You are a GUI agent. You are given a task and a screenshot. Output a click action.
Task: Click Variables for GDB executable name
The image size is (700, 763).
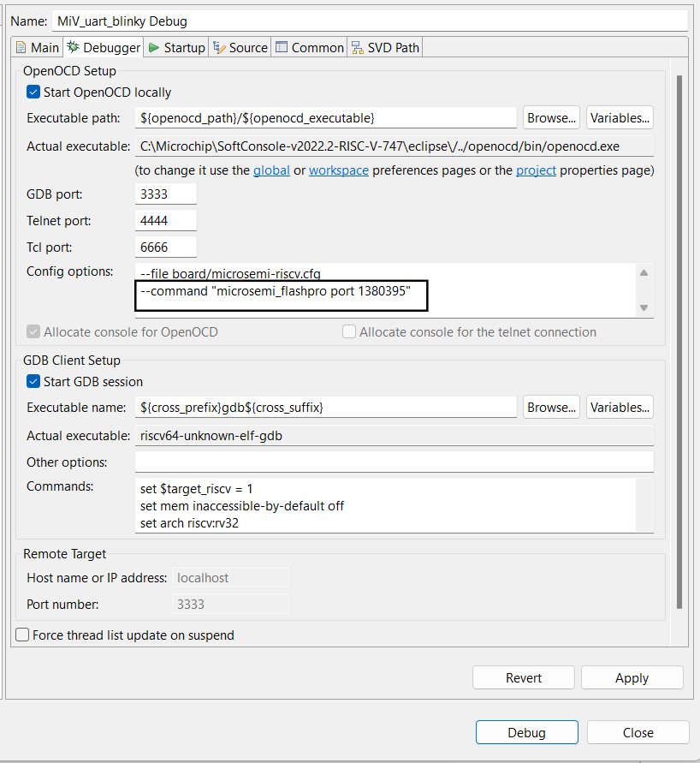[620, 408]
